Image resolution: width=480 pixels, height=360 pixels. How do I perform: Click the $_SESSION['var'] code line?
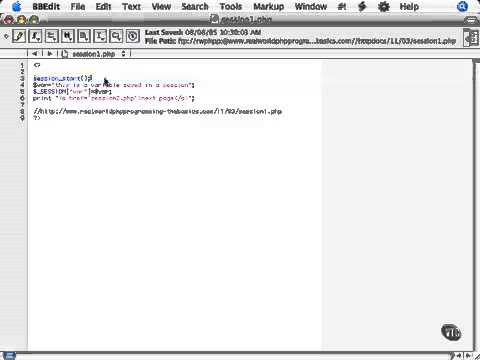[72, 91]
